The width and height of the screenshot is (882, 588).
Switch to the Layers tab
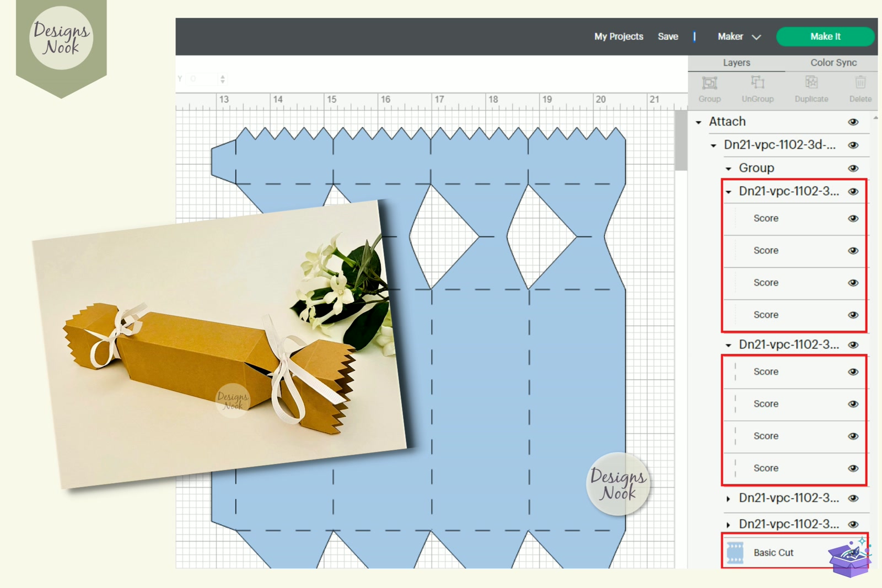pos(736,63)
